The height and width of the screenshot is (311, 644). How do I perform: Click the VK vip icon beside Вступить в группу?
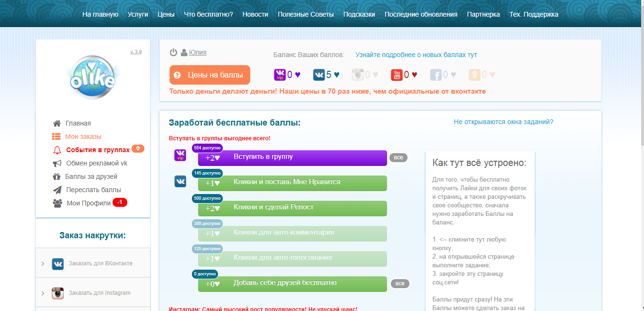coord(180,155)
